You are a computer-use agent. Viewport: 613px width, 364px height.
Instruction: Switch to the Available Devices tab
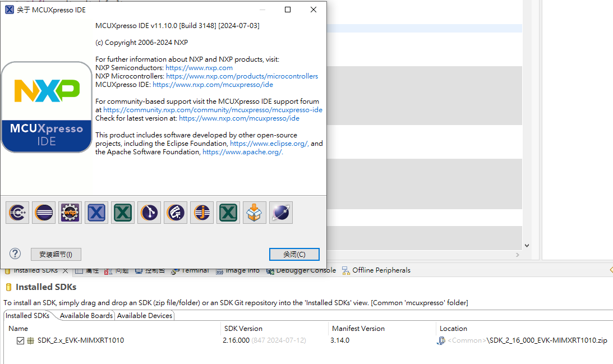pyautogui.click(x=144, y=315)
